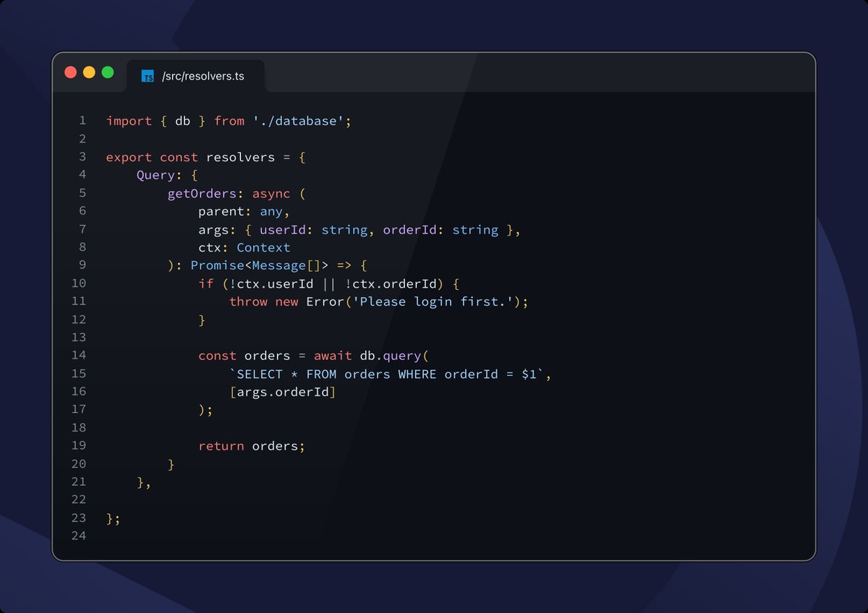The image size is (868, 613).
Task: Click the closing '};' on line 23
Action: [114, 518]
